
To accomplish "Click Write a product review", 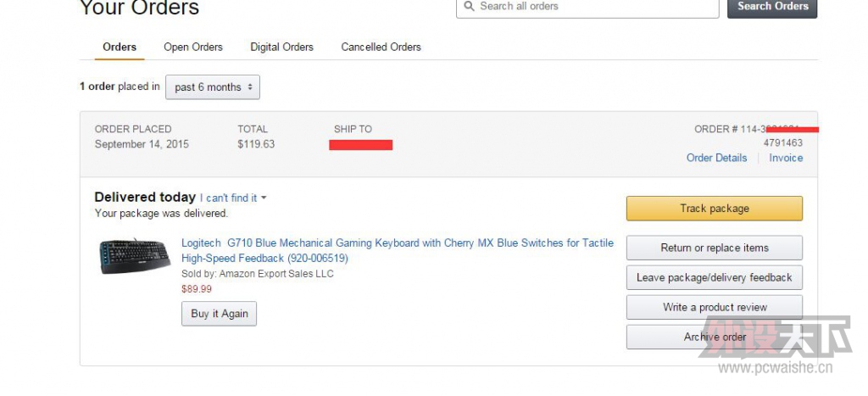I will (x=714, y=307).
